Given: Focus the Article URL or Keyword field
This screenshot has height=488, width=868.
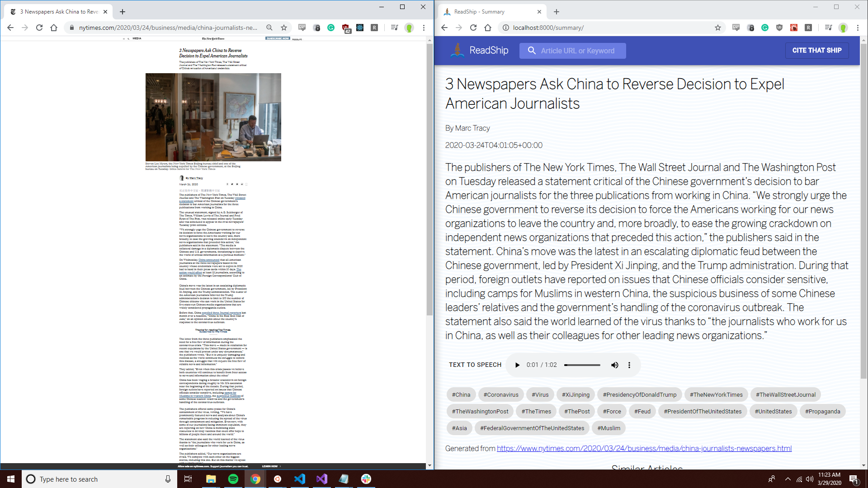Looking at the screenshot, I should pyautogui.click(x=577, y=51).
